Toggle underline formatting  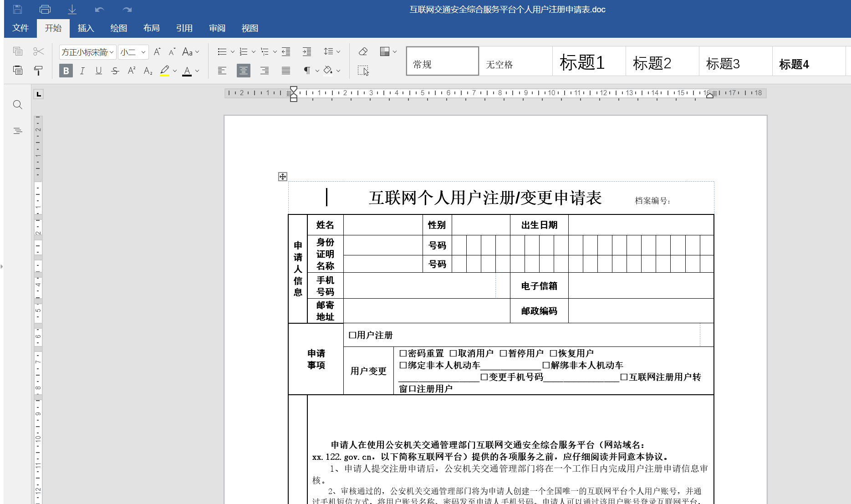click(99, 71)
